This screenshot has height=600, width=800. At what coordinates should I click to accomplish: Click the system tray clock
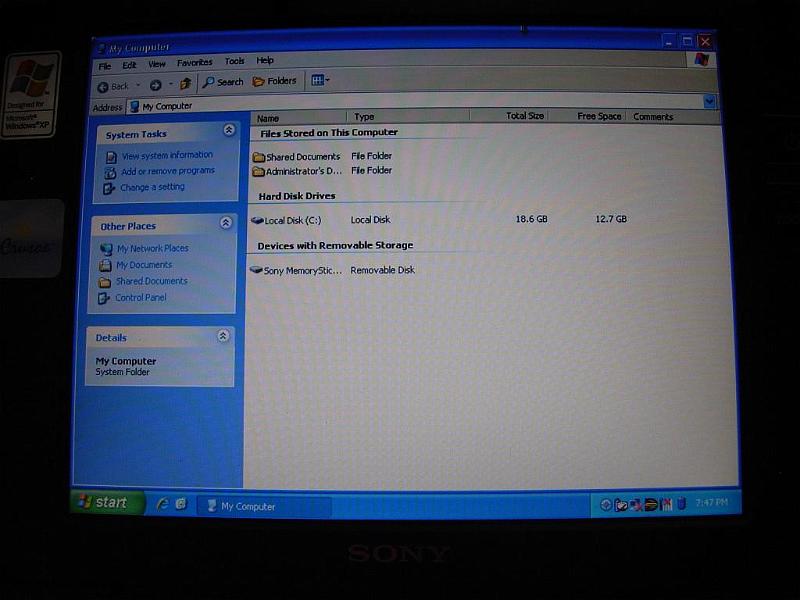711,503
